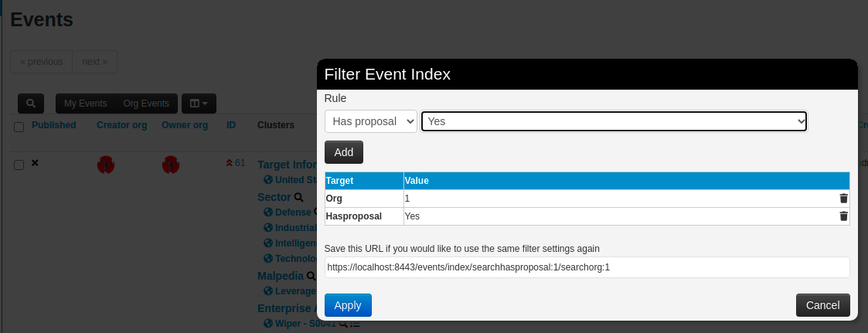Sort events by Published column
This screenshot has height=333, width=868.
pyautogui.click(x=53, y=125)
